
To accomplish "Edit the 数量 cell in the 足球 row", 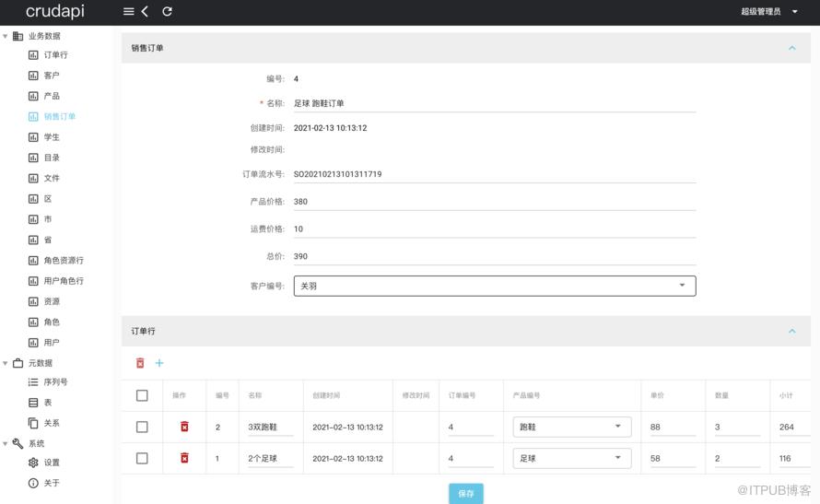I will click(x=737, y=459).
